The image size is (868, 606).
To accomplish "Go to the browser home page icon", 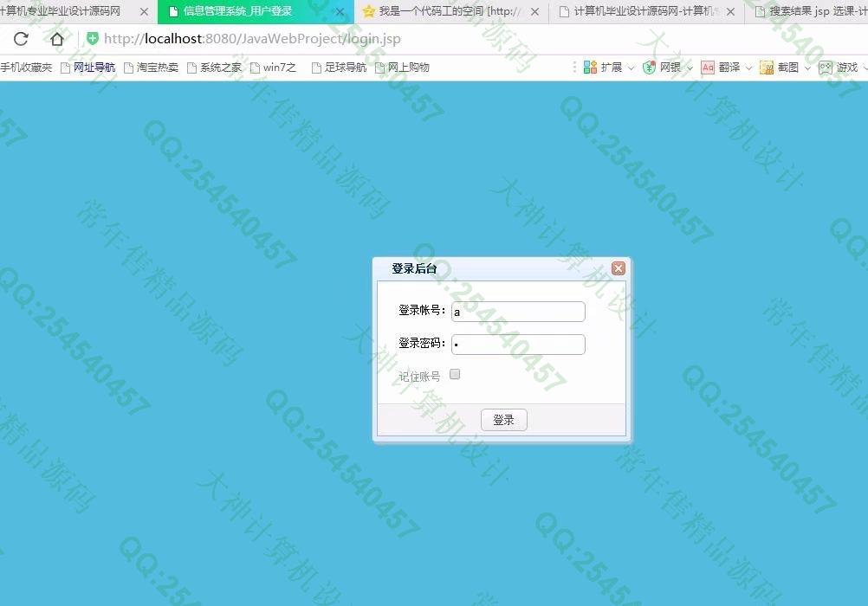I will 57,39.
